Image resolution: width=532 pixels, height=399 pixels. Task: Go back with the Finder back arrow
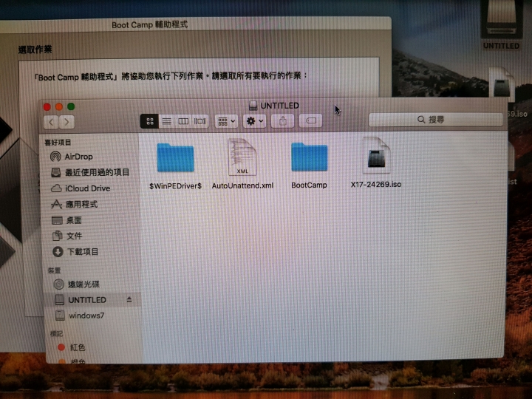coord(51,122)
